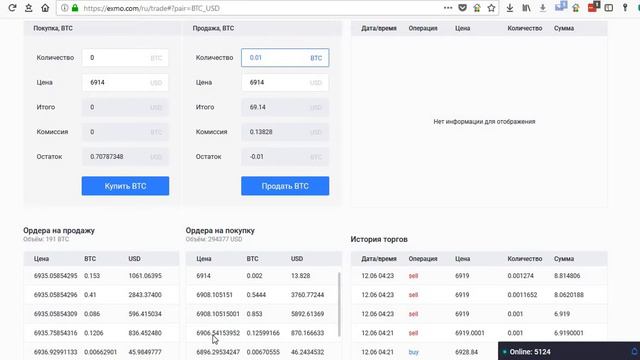Select sell order row at 6935.05854309

coord(101,314)
